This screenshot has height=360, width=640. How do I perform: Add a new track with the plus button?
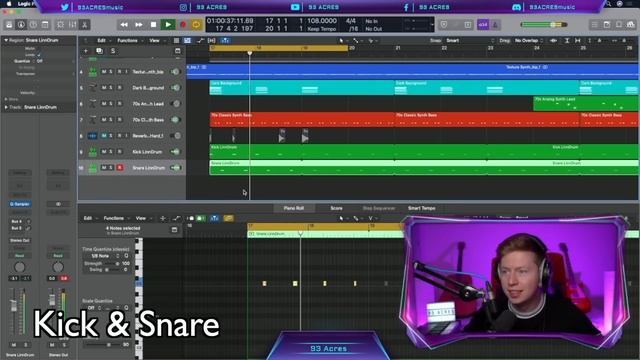tap(86, 51)
